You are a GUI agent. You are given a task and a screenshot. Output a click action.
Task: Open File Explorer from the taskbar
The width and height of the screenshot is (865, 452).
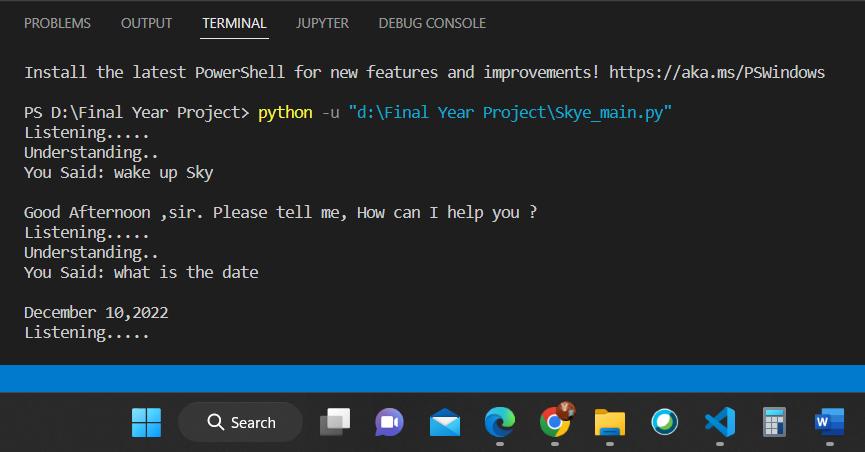click(x=609, y=423)
